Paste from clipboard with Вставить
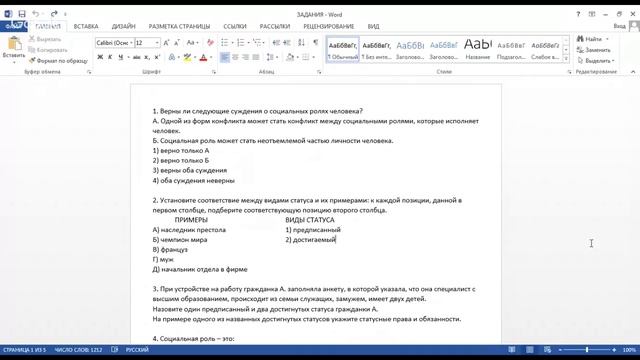The image size is (640, 360). [x=14, y=50]
